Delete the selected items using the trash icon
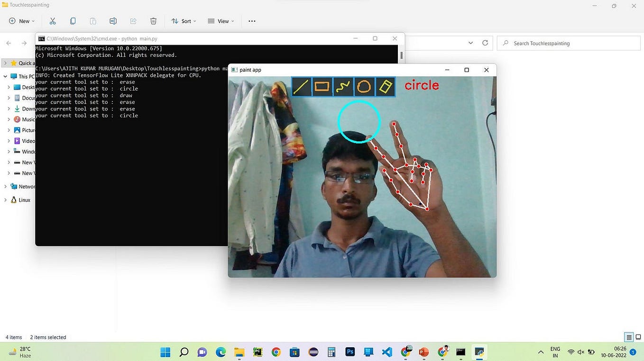 tap(153, 21)
